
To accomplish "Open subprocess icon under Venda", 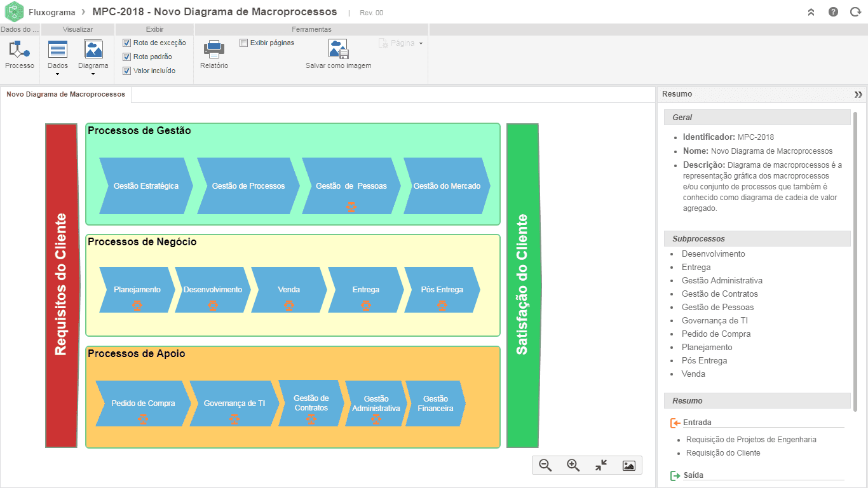I will tap(289, 306).
